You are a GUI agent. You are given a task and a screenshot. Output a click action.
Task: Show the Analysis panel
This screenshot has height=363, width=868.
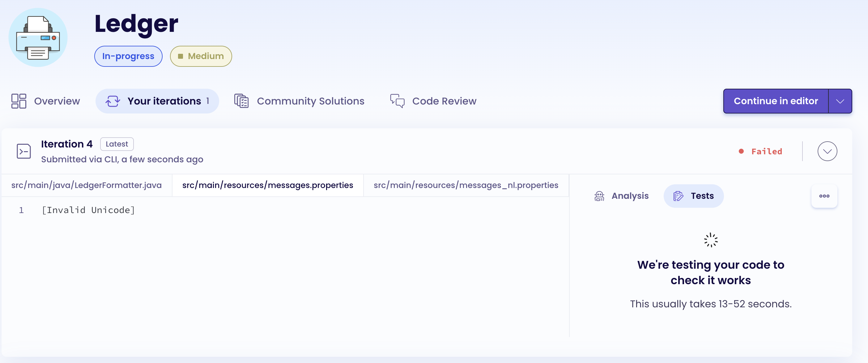622,196
